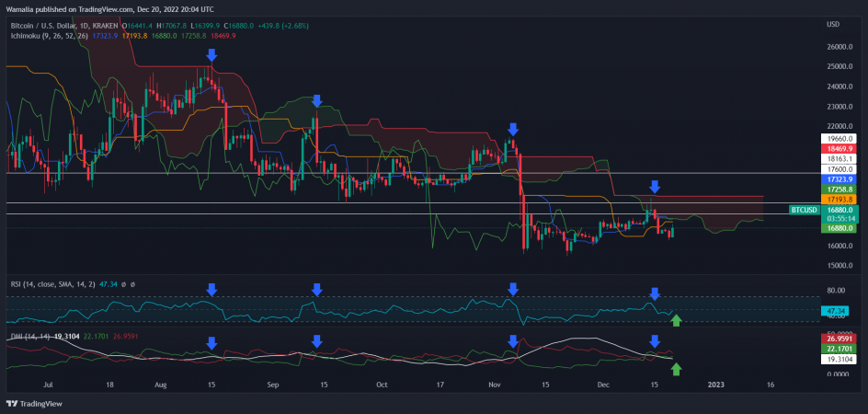Click the white 18163.1 price tag
The width and height of the screenshot is (868, 414).
click(838, 159)
